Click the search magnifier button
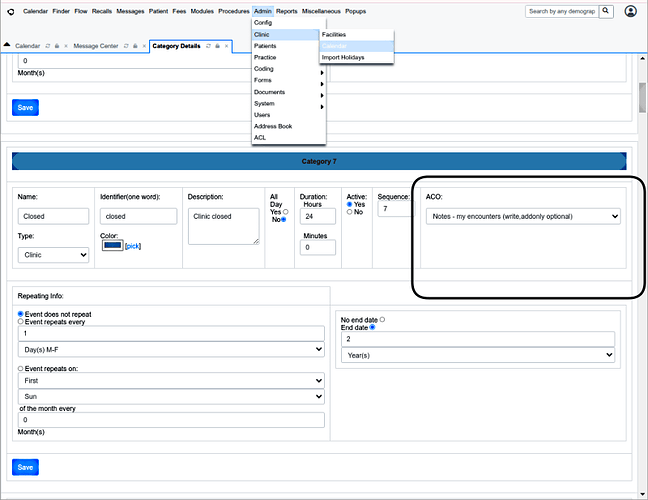The image size is (648, 500). (606, 11)
